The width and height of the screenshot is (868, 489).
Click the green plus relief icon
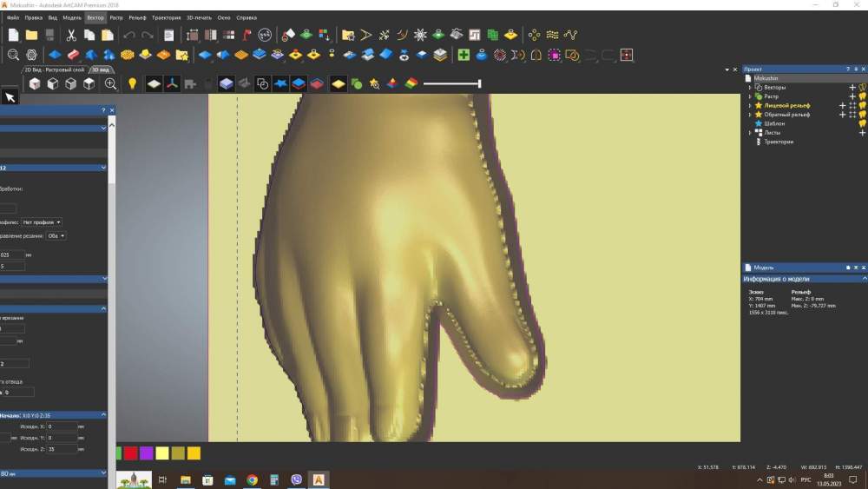[464, 55]
